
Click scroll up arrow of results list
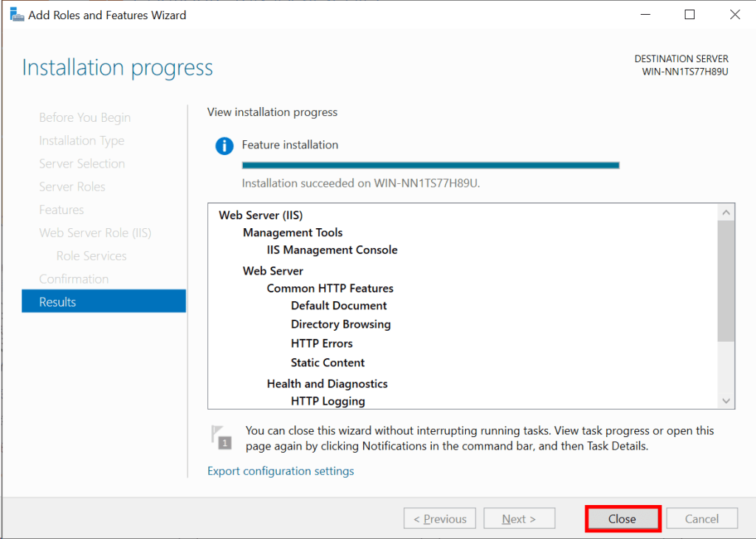(x=726, y=212)
